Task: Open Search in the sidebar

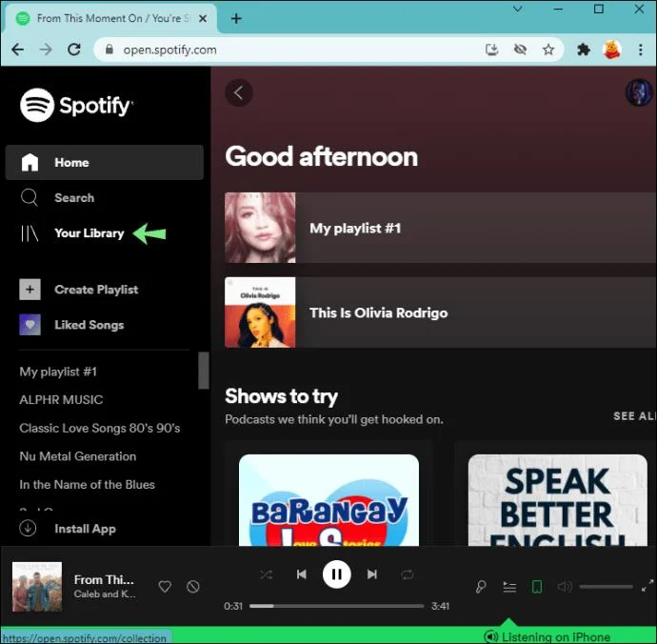Action: (57, 197)
